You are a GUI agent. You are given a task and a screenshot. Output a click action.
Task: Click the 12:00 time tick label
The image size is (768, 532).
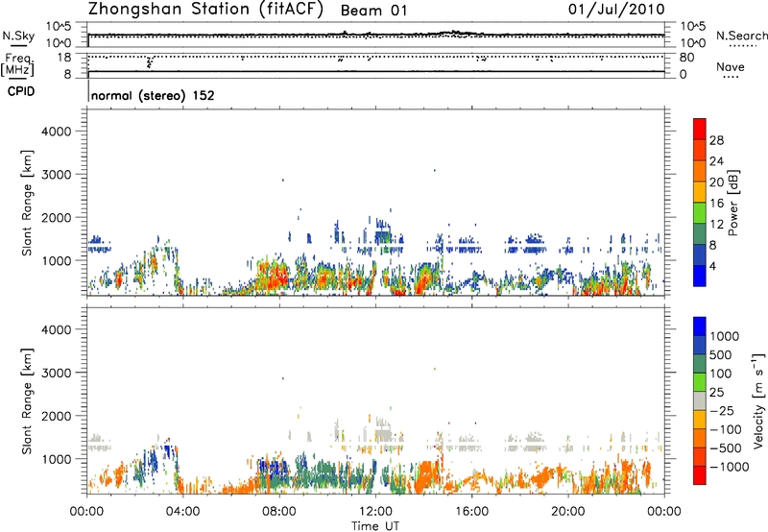[375, 512]
